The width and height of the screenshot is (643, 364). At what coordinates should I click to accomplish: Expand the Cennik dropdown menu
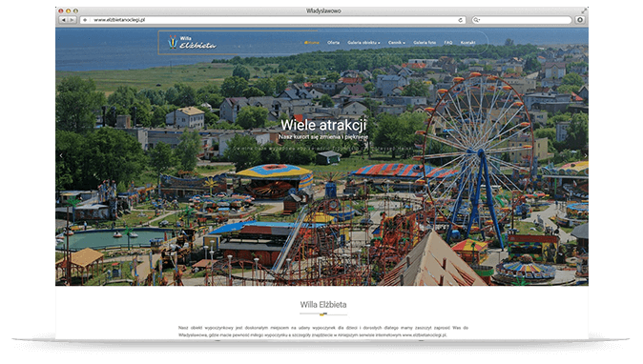(x=396, y=43)
